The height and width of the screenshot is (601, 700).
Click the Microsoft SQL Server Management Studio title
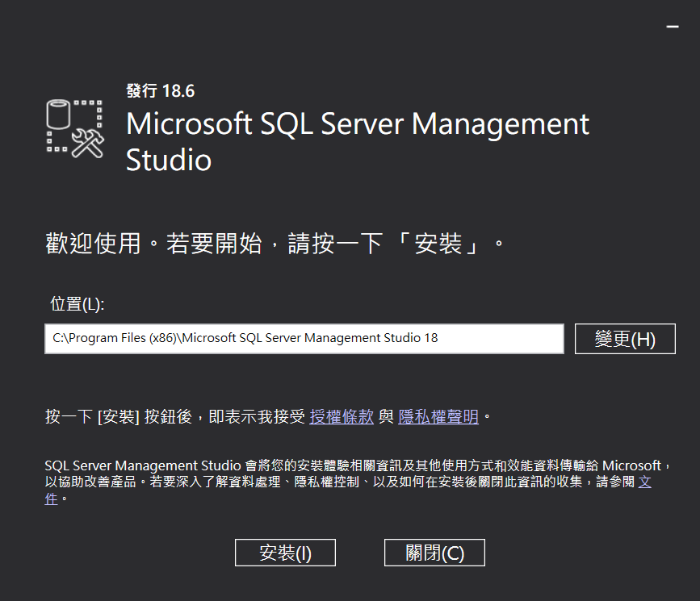[x=358, y=141]
